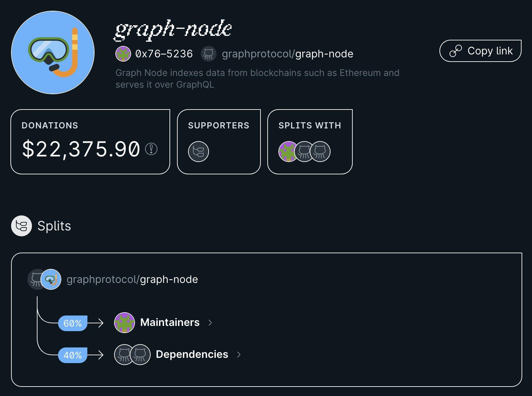The width and height of the screenshot is (532, 396).
Task: Click the Maintainers recipient avatar
Action: click(x=124, y=323)
